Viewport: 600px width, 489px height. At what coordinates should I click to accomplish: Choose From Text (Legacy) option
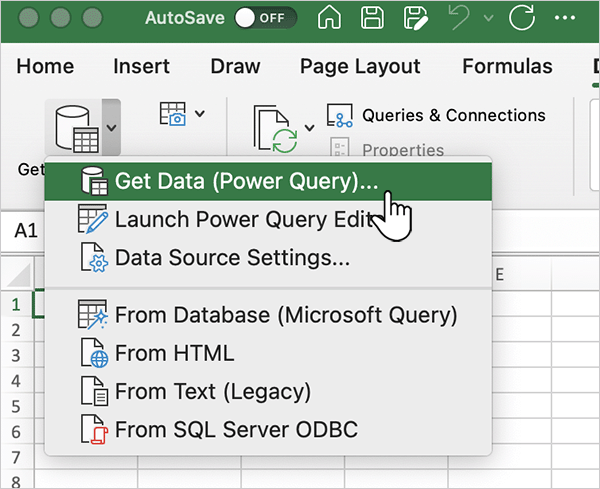(212, 391)
